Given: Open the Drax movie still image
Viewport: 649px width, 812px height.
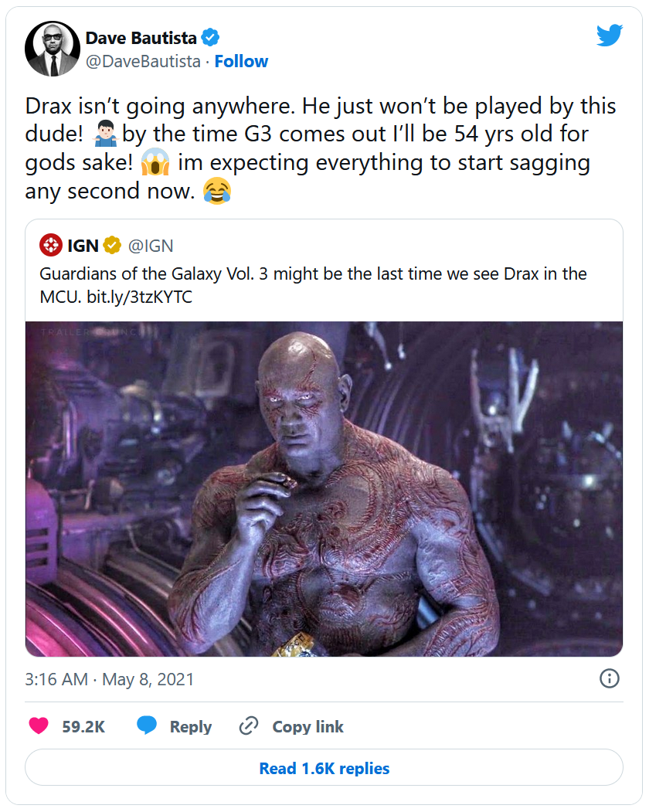Looking at the screenshot, I should pos(324,489).
